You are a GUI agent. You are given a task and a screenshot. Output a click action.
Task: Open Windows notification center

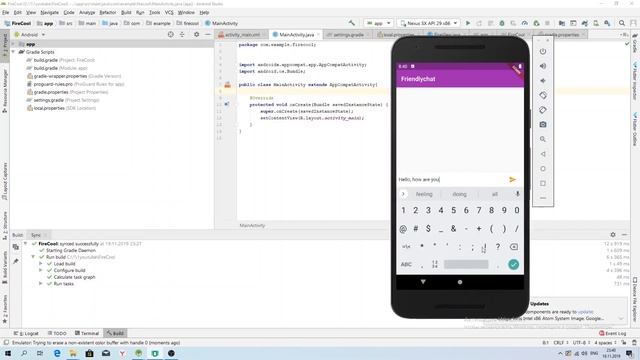(629, 353)
